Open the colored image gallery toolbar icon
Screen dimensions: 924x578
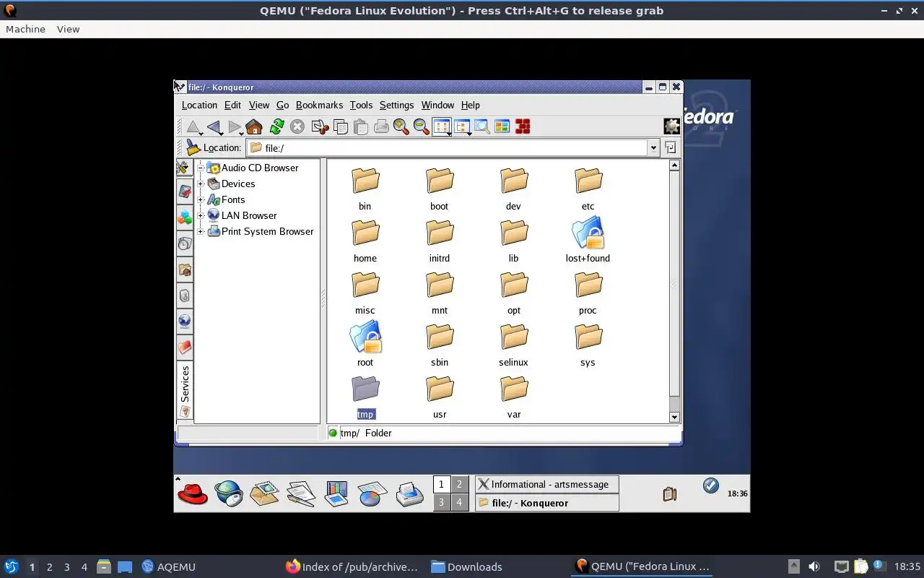click(x=502, y=127)
